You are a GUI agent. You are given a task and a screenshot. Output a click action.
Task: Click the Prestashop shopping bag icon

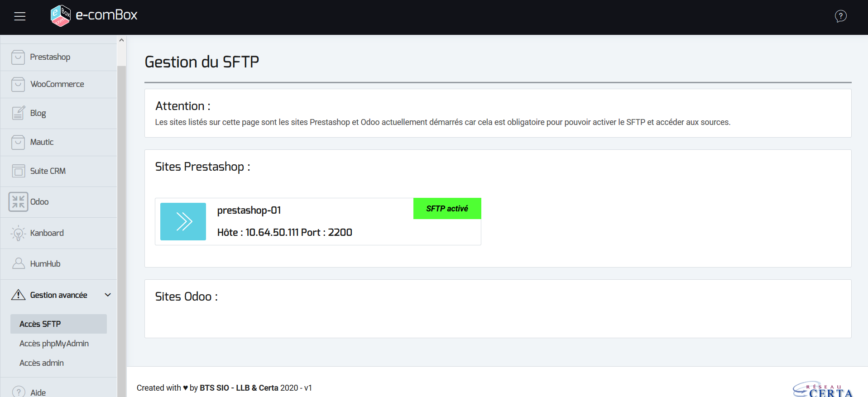pos(18,57)
